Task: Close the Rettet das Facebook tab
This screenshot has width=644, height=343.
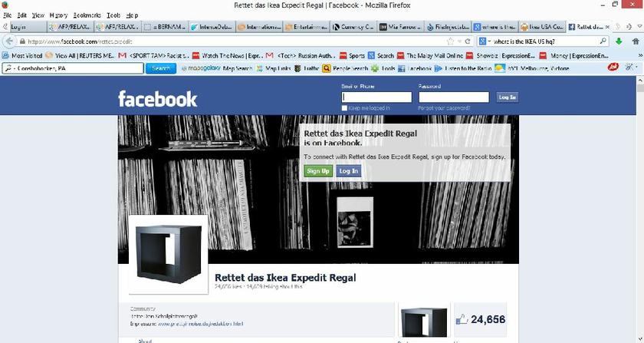Action: click(607, 27)
